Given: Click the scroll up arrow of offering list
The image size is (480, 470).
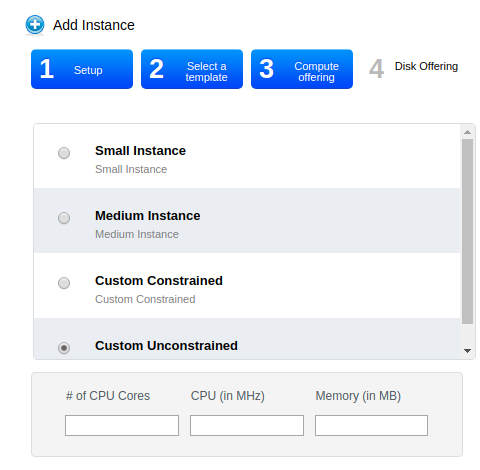Looking at the screenshot, I should tap(467, 132).
